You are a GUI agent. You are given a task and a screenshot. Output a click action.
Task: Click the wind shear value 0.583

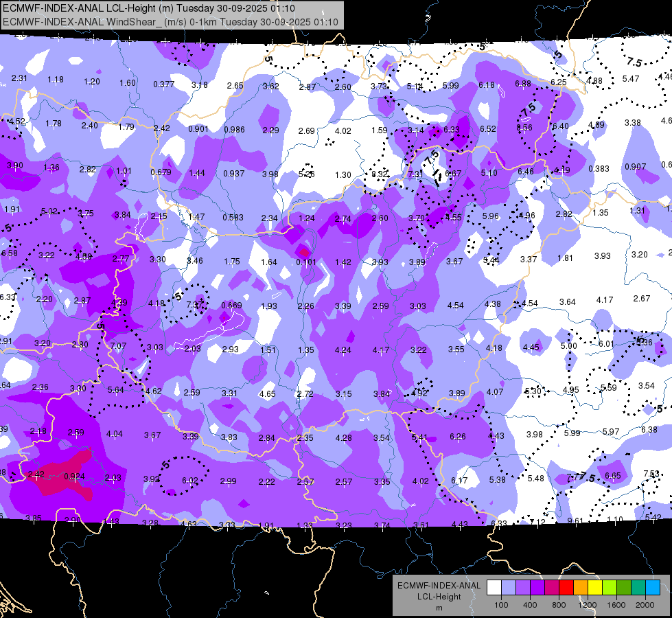[x=233, y=218]
